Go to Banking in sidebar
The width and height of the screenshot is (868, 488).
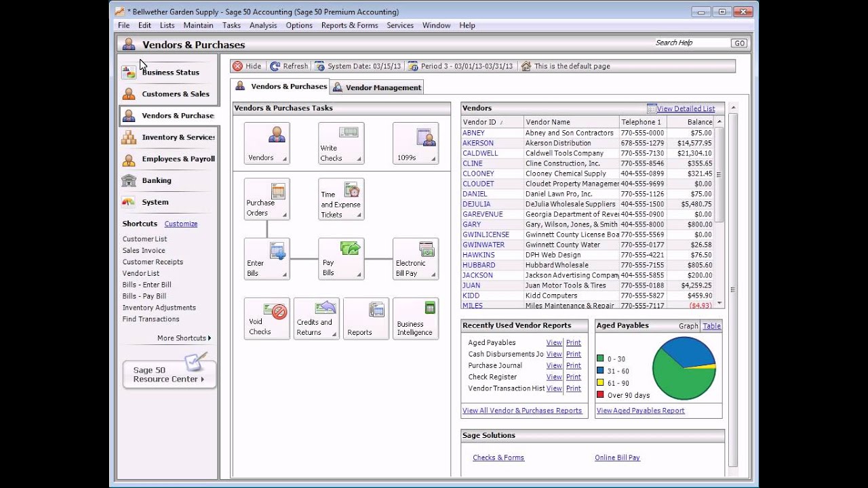click(168, 180)
